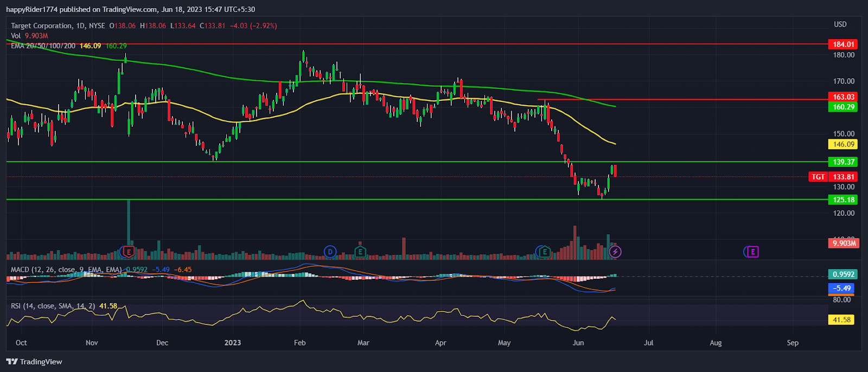
Task: Click the Feb label on time axis
Action: (x=299, y=343)
